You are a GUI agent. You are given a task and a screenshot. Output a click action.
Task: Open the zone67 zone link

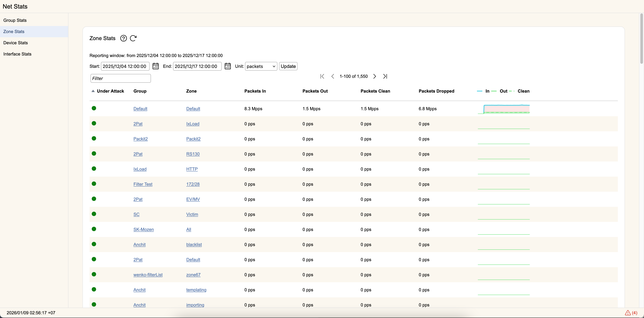point(193,275)
